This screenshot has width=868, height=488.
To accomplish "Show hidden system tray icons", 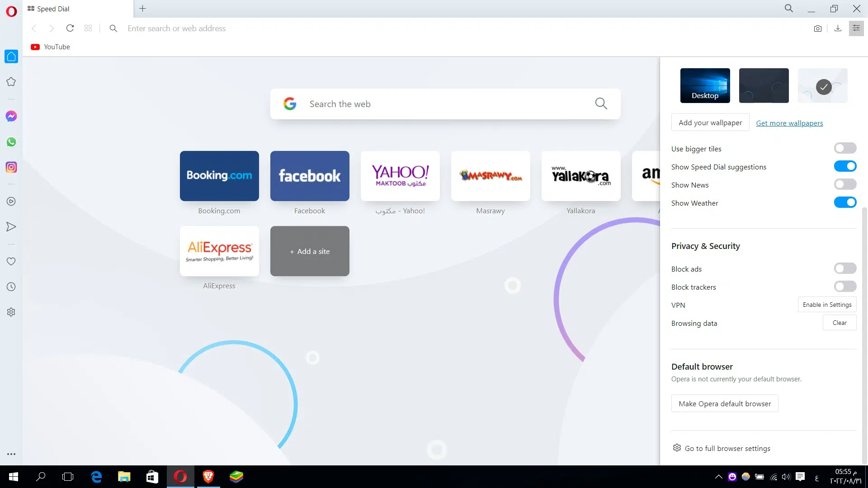I will tap(719, 477).
